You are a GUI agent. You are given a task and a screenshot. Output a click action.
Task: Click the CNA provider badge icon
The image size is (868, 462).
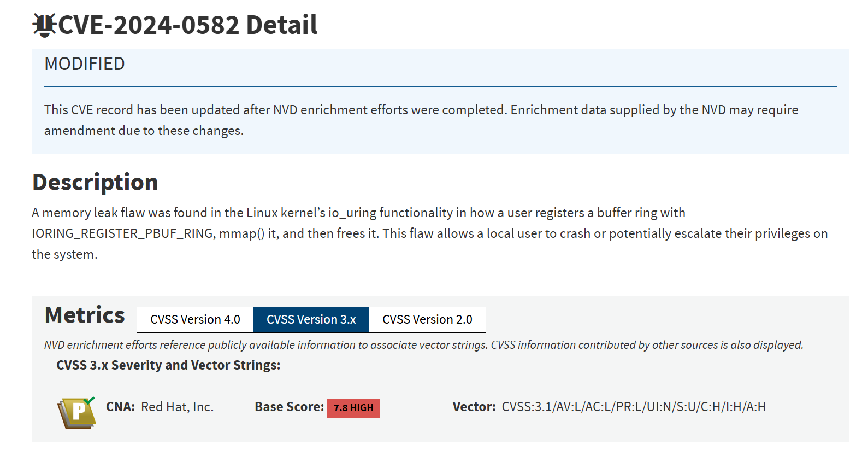pos(77,413)
